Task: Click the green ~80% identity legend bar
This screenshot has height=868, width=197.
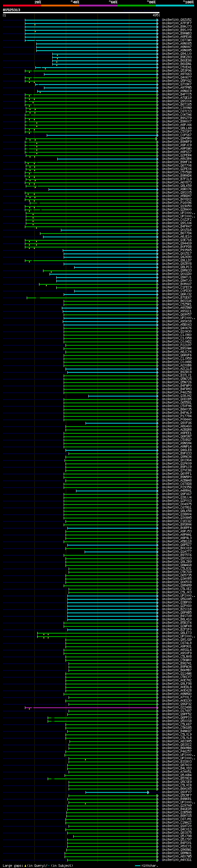Action: (x=137, y=6)
